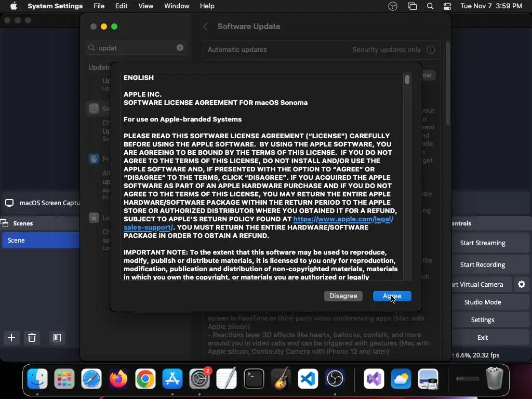The image size is (532, 399).
Task: Open virtual camera gear settings in OBS
Action: [522, 284]
